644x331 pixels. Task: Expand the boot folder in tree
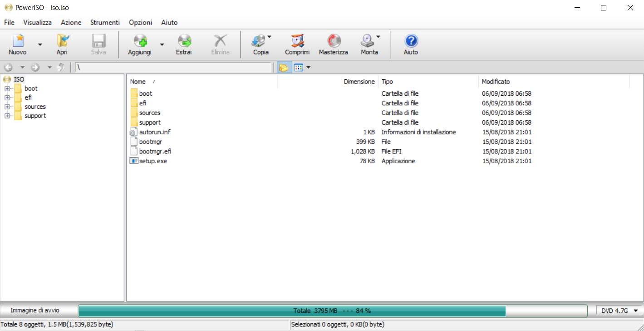pos(7,88)
